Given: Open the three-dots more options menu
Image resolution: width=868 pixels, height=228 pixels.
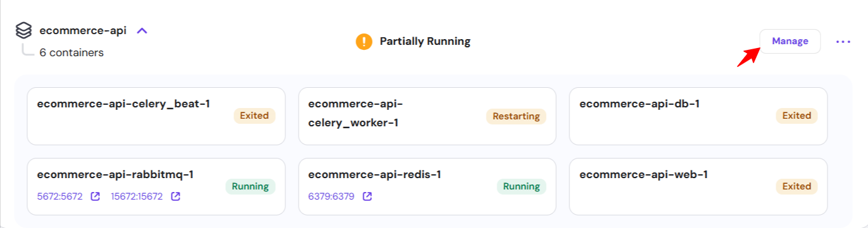Looking at the screenshot, I should click(x=843, y=42).
